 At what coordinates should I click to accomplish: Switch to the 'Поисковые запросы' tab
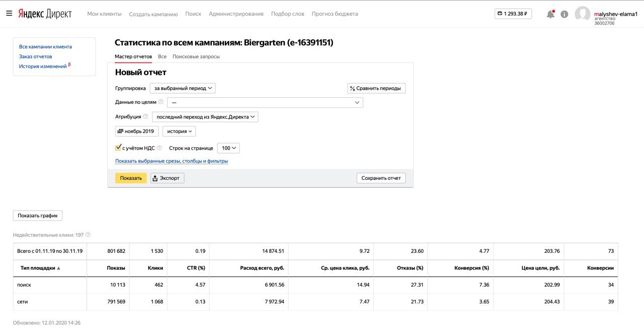(x=196, y=56)
